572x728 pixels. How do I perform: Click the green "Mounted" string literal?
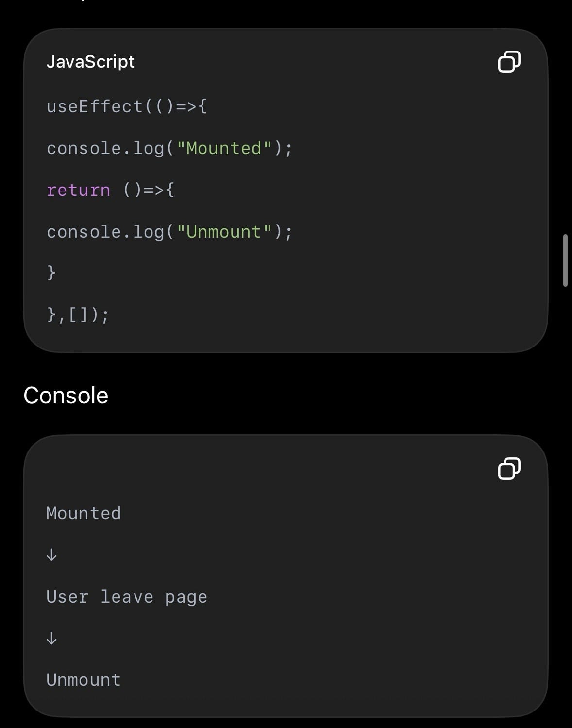pos(224,148)
